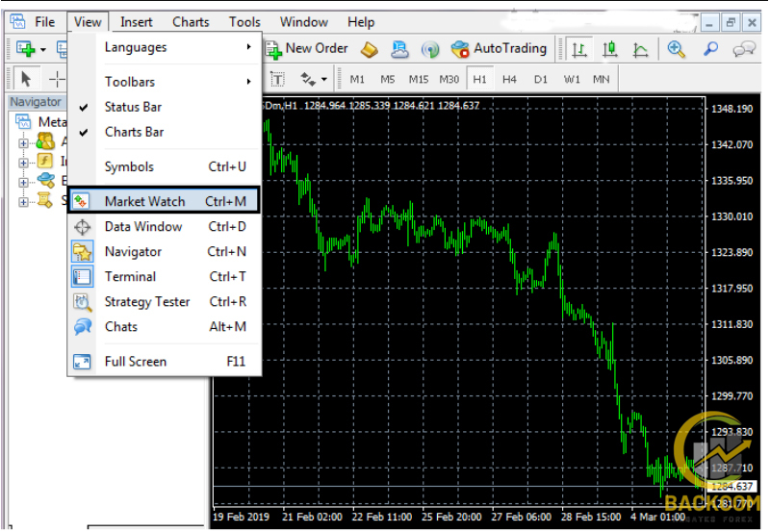Click the VPS server icon

(x=399, y=49)
